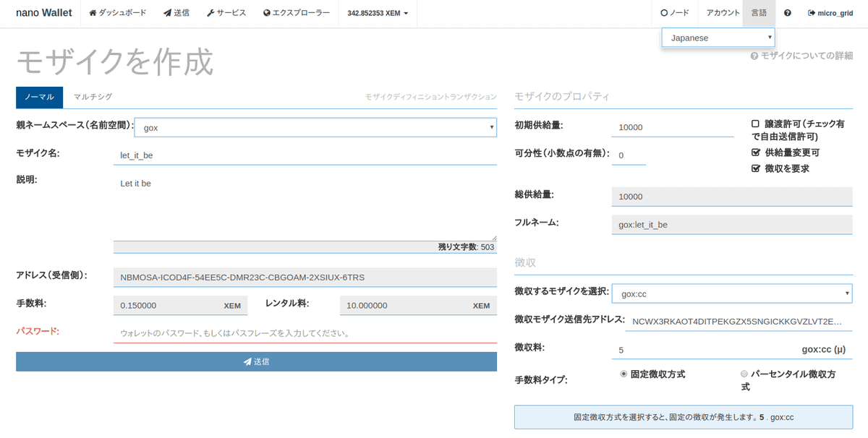Click the node status circle icon
This screenshot has height=438, width=868.
click(664, 13)
